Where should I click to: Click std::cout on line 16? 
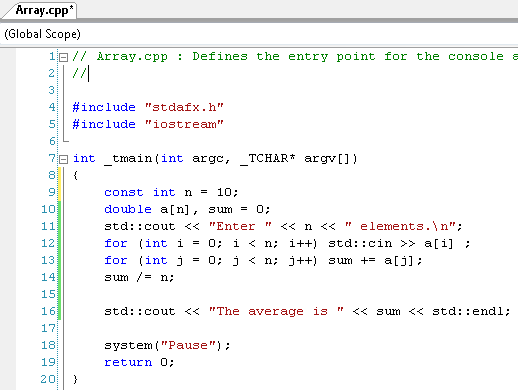(x=140, y=311)
